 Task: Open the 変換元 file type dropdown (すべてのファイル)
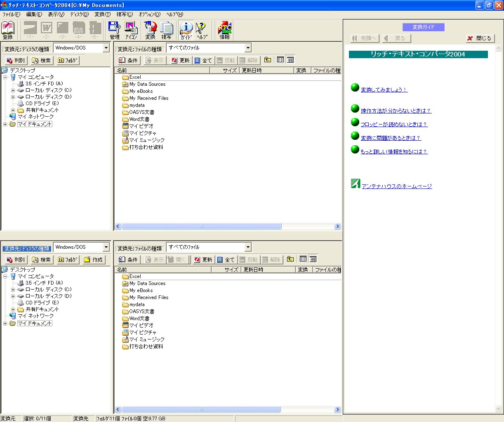pos(248,48)
